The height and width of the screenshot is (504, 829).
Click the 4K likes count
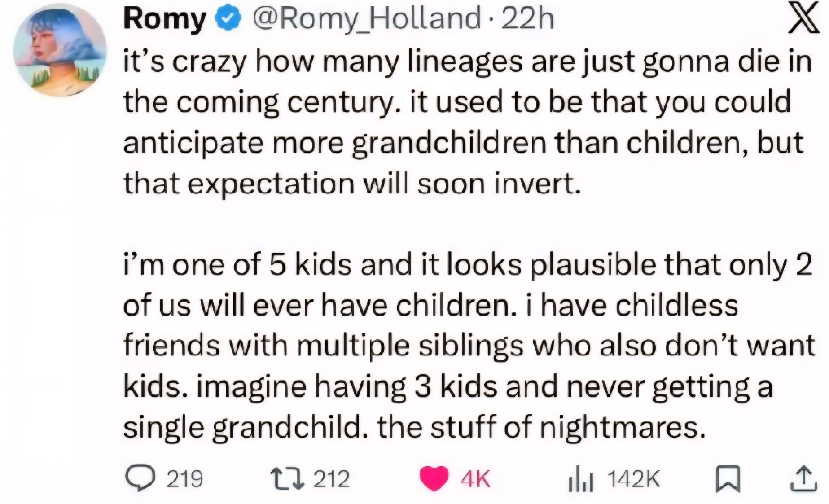[x=475, y=479]
